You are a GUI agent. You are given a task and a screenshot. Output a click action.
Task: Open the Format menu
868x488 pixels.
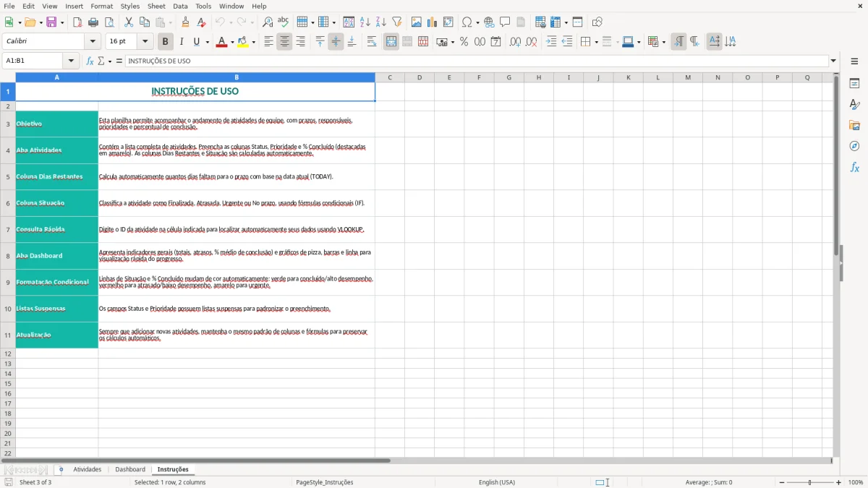coord(102,6)
